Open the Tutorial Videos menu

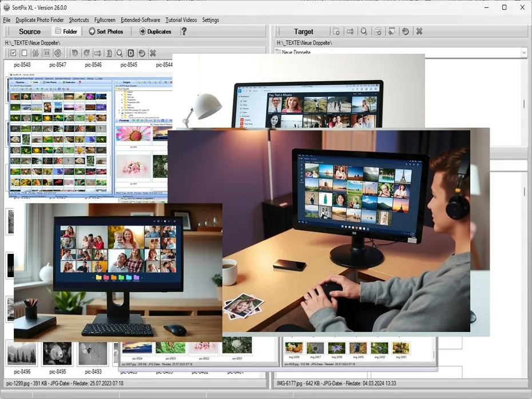click(x=181, y=19)
